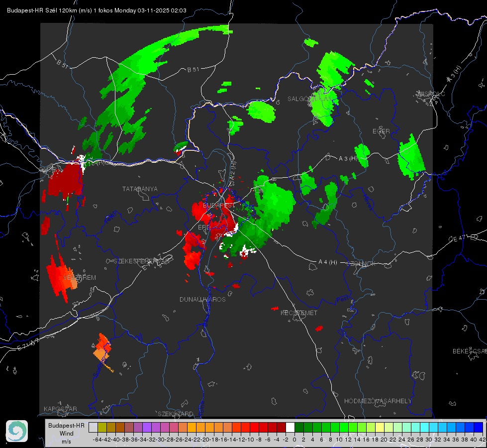487x448 pixels.
Task: Click the SZOLNOK city label
Action: tap(362, 264)
